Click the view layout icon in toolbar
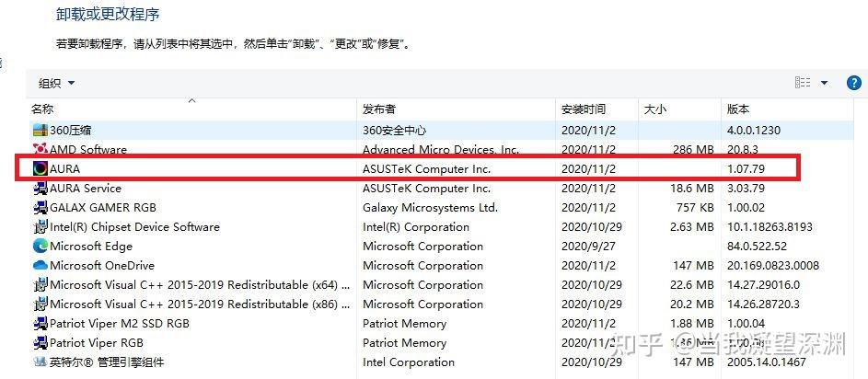 (803, 83)
